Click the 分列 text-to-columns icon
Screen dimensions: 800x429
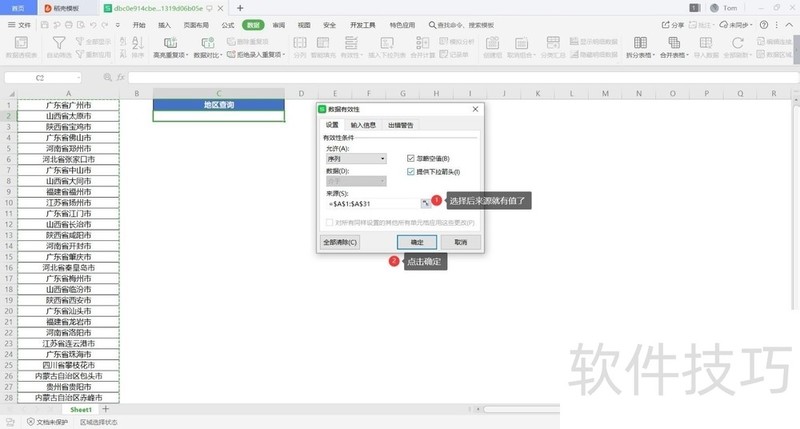(x=300, y=43)
